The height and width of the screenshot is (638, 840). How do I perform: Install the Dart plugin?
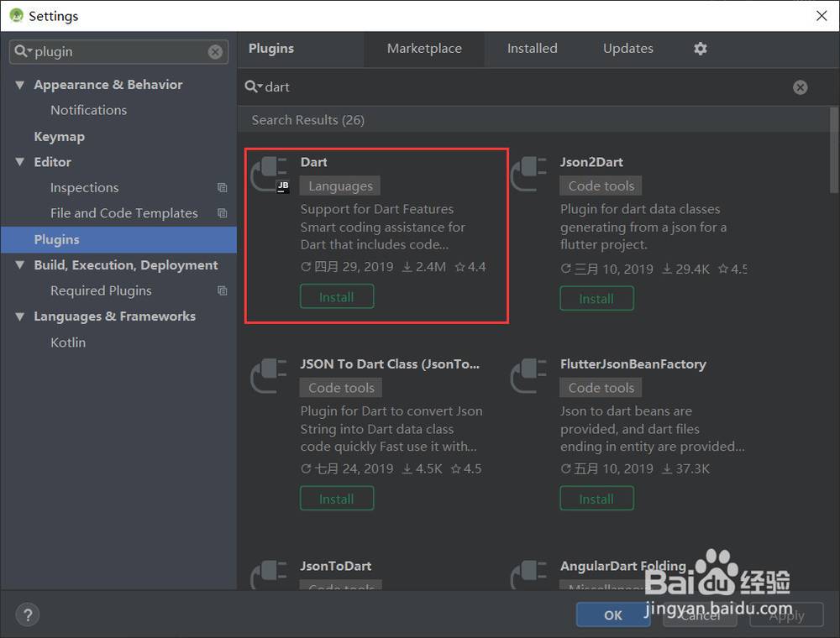pyautogui.click(x=337, y=297)
